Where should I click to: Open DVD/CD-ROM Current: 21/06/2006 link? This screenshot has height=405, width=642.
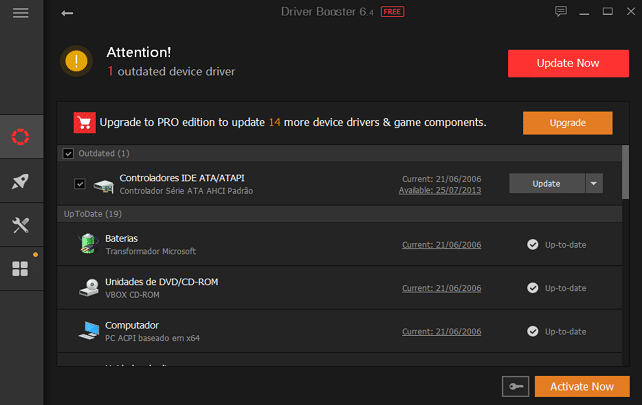tap(442, 288)
